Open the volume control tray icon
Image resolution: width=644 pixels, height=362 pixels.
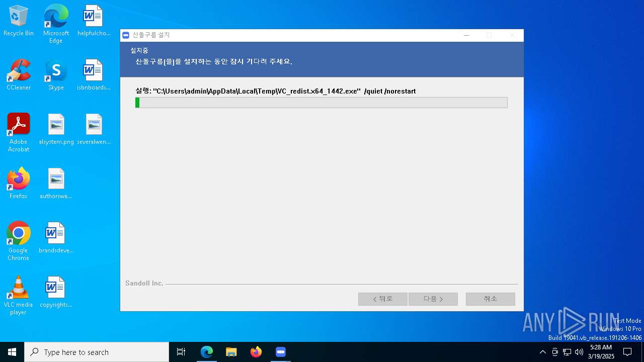tap(579, 352)
